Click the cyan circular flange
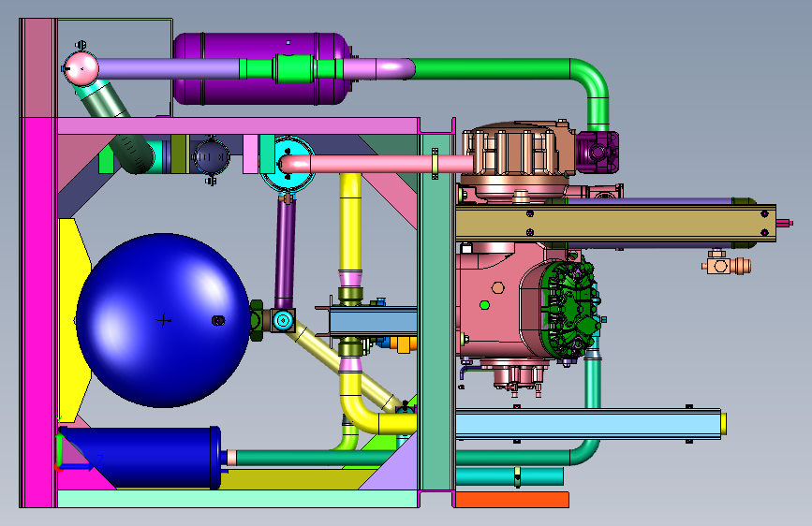 click(288, 164)
